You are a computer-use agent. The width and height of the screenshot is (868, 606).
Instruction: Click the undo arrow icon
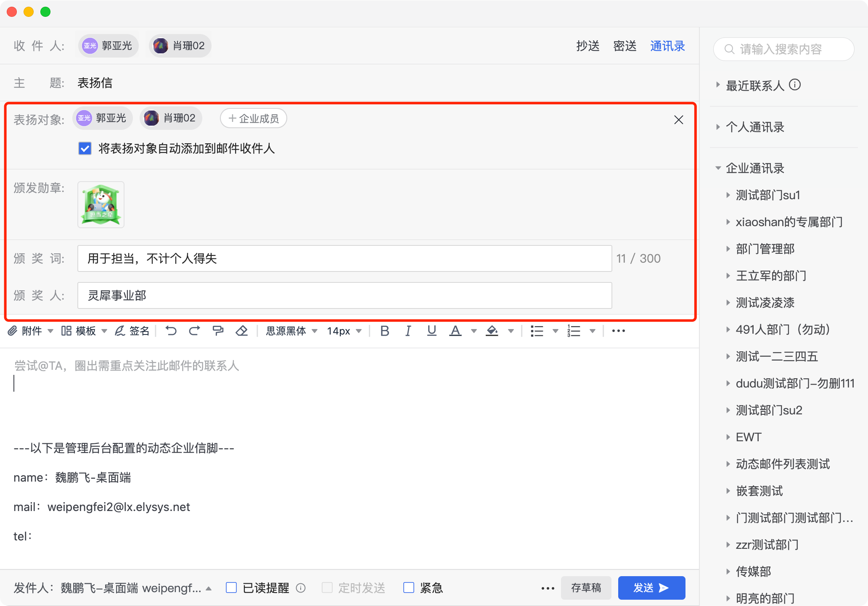click(171, 331)
